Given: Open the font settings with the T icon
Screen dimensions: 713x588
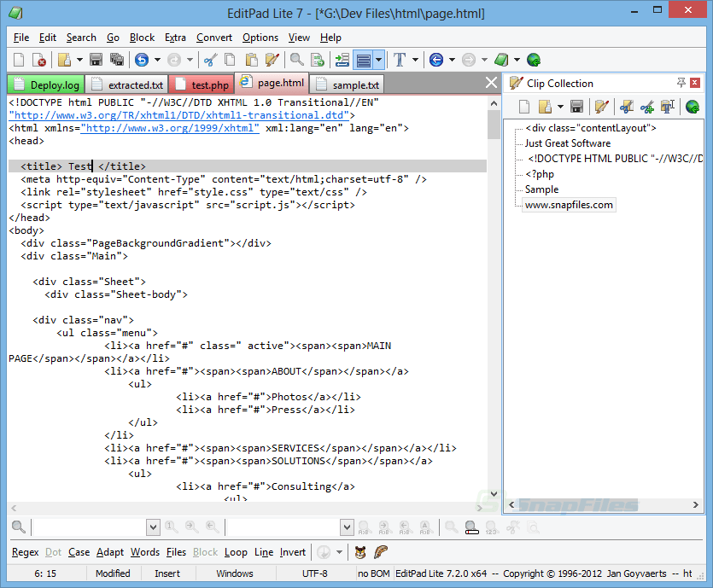Looking at the screenshot, I should [401, 60].
